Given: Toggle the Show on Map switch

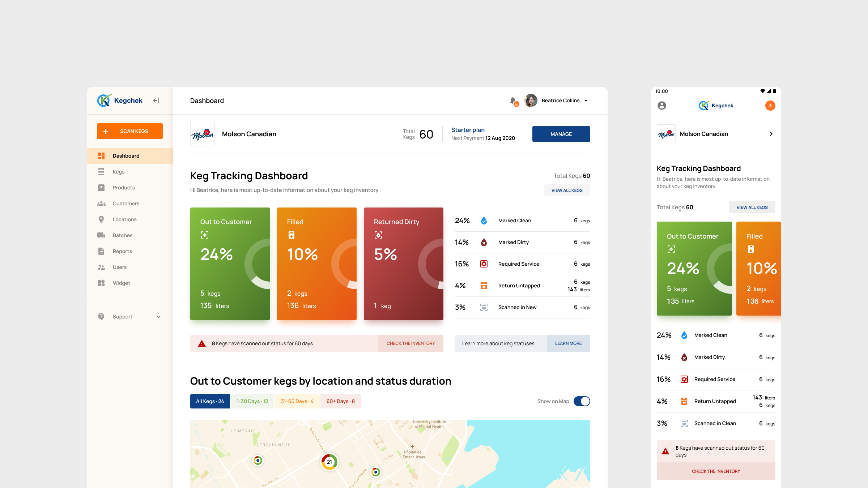Looking at the screenshot, I should point(582,401).
